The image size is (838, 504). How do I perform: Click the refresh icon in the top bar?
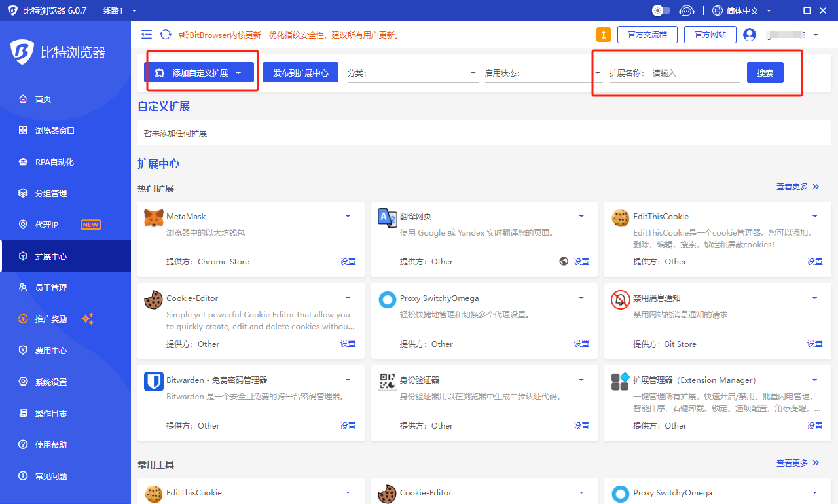pos(166,35)
